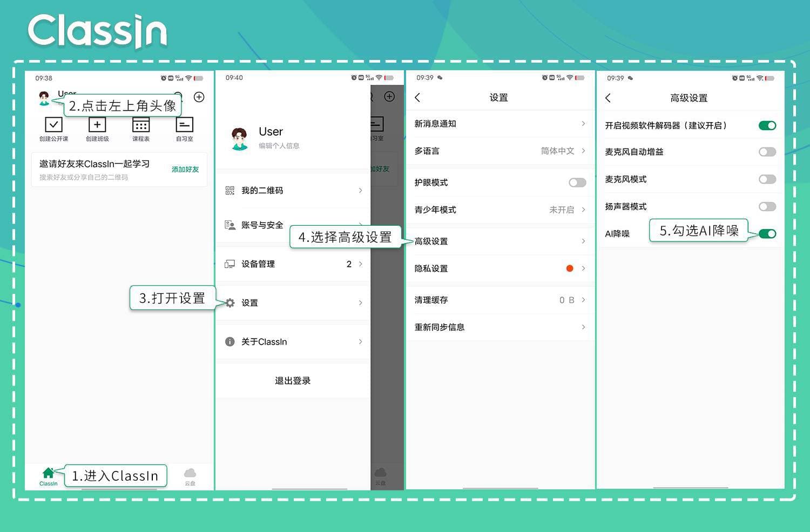Tap the 设置 screen title
Image resolution: width=810 pixels, height=532 pixels.
coord(499,98)
